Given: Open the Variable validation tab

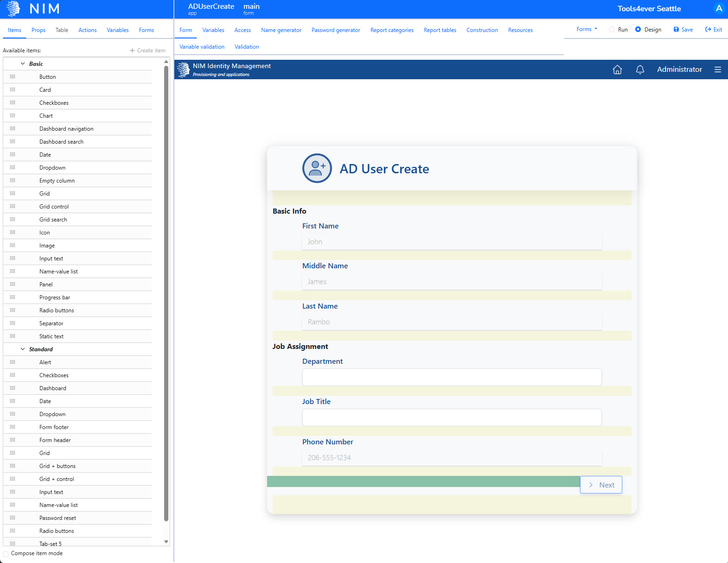Looking at the screenshot, I should (x=202, y=47).
